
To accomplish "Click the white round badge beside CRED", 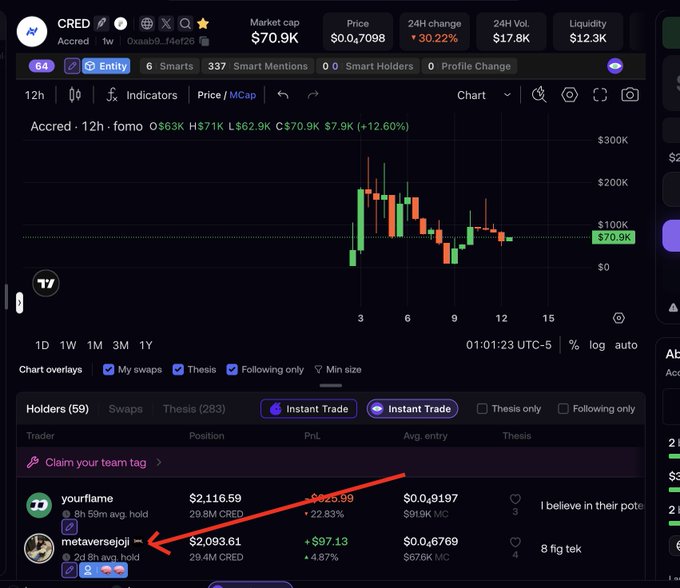I will coord(121,23).
